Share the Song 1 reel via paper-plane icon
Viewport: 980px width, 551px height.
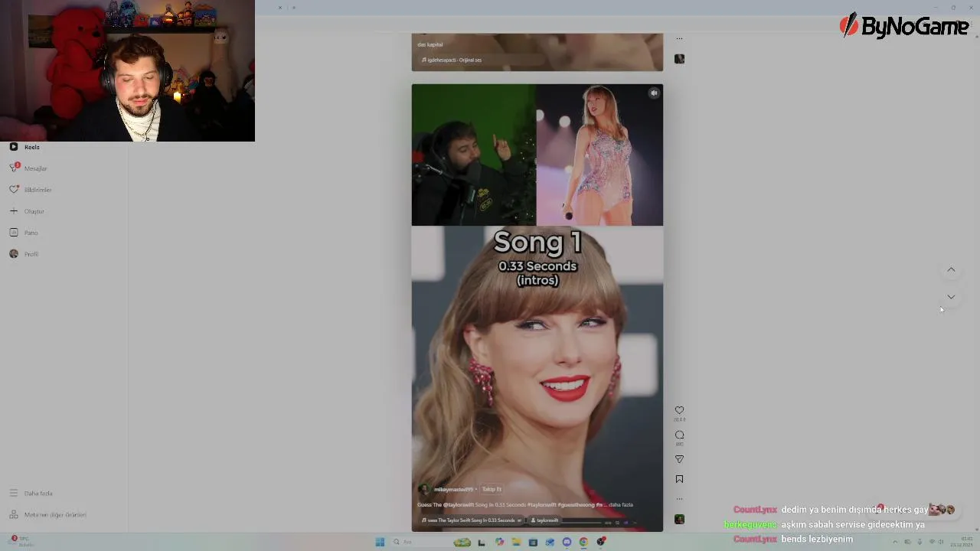tap(679, 459)
